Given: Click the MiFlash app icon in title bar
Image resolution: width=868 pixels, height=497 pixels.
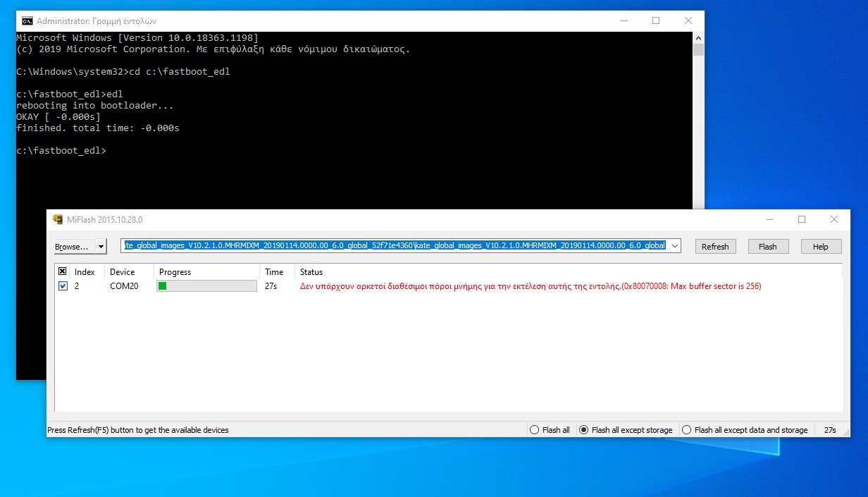Looking at the screenshot, I should click(x=58, y=219).
